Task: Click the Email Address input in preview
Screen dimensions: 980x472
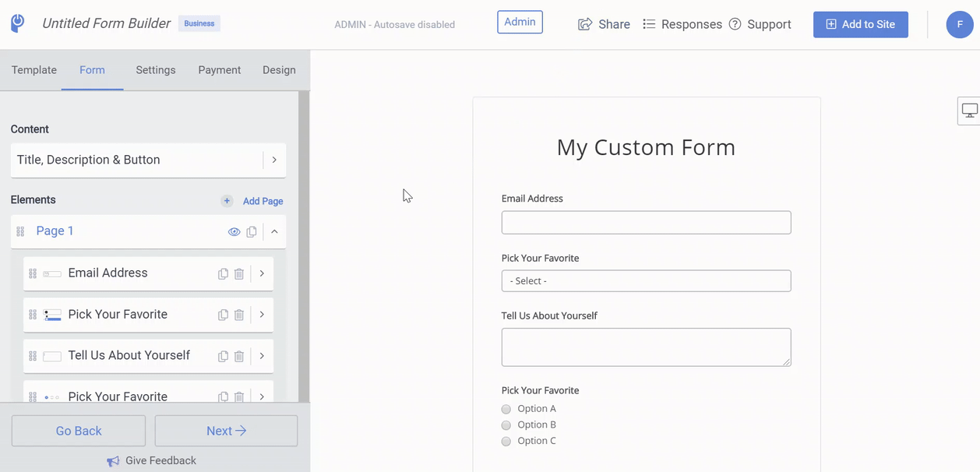Action: (647, 222)
